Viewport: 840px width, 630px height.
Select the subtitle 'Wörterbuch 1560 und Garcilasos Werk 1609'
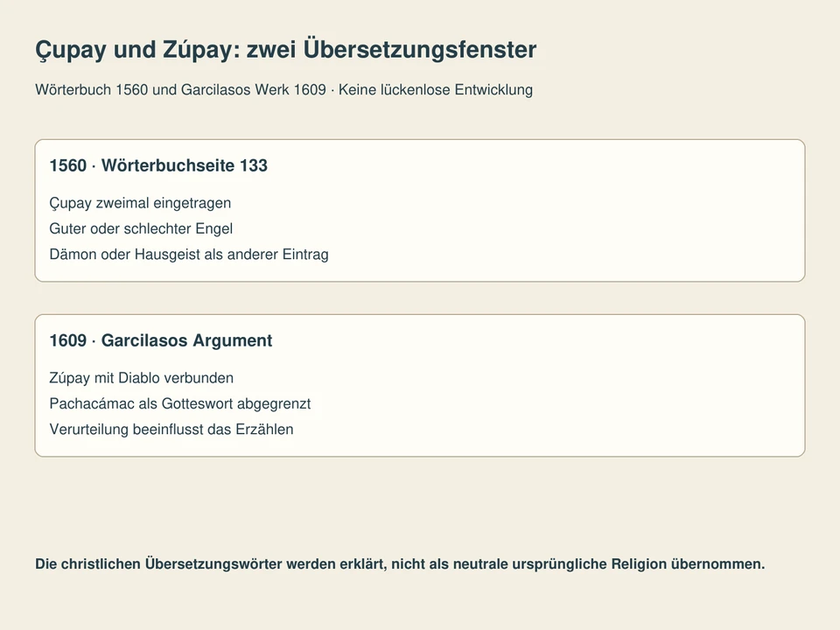(x=180, y=89)
